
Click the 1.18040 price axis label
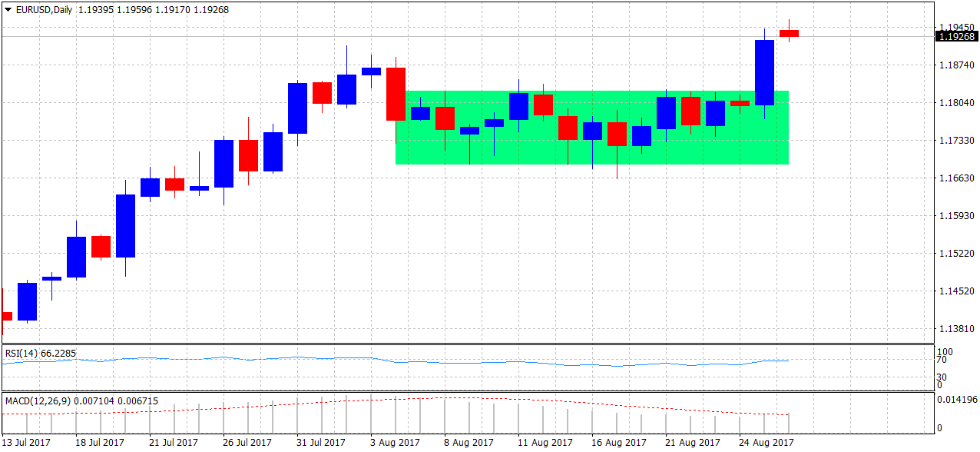click(955, 103)
